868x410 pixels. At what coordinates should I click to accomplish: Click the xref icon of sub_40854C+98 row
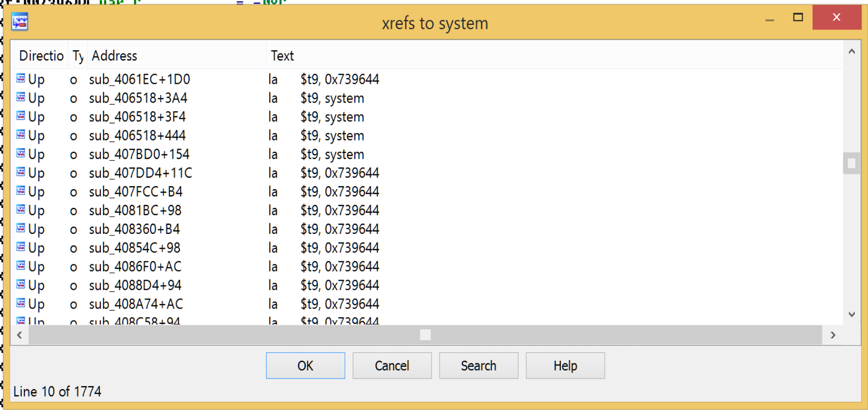coord(21,247)
